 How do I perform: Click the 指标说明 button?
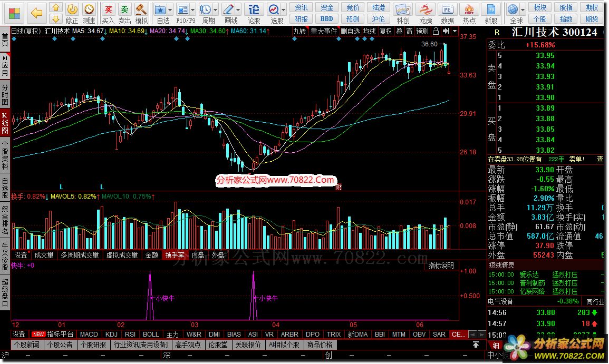click(441, 265)
